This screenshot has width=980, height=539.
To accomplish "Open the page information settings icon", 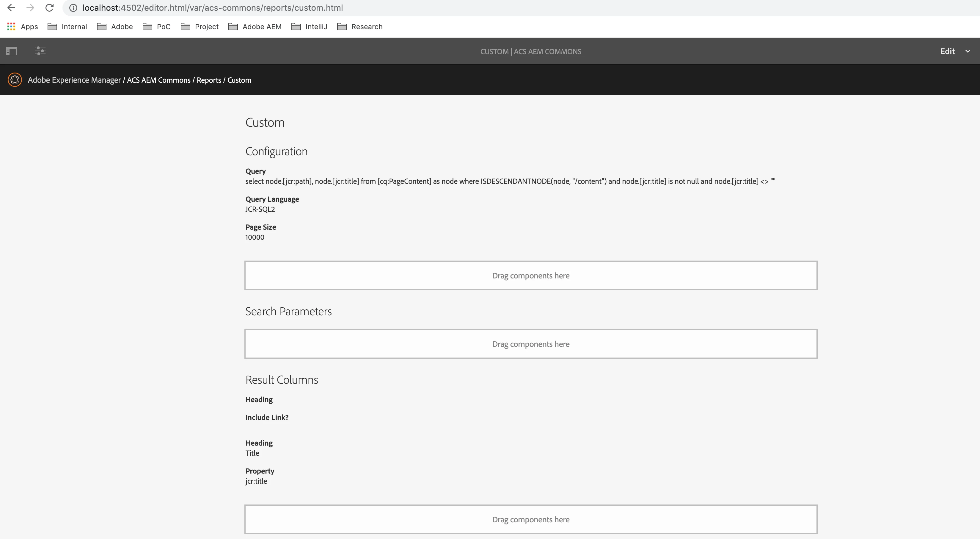I will click(40, 51).
